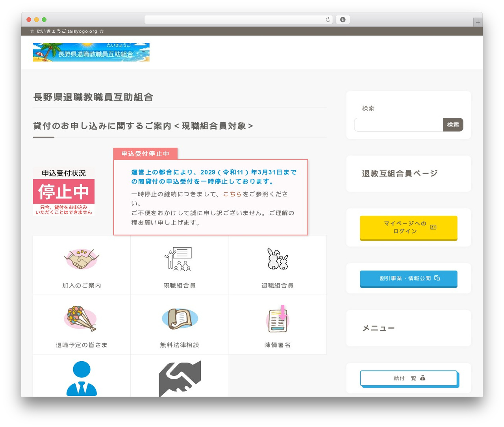Screen dimensions: 504x427
Task: Click the 申込受付状況 label above 停止中
Action: coord(64,173)
